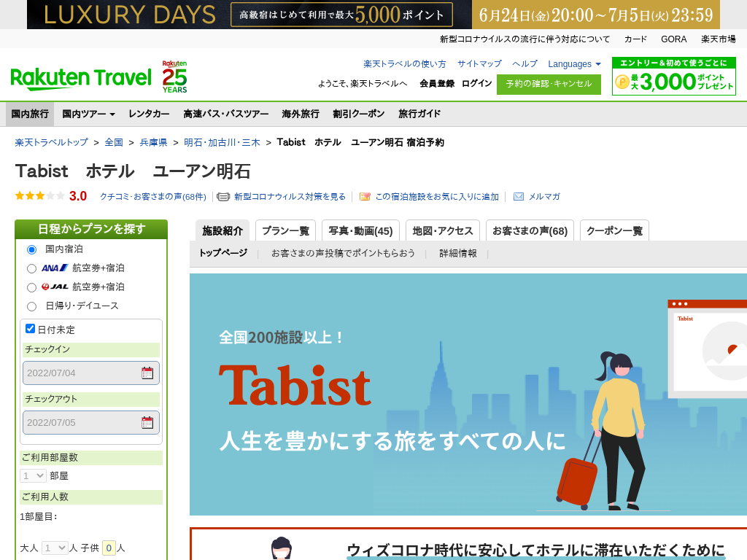Click the 会員登録 link
Viewport: 747px width, 560px height.
(437, 84)
